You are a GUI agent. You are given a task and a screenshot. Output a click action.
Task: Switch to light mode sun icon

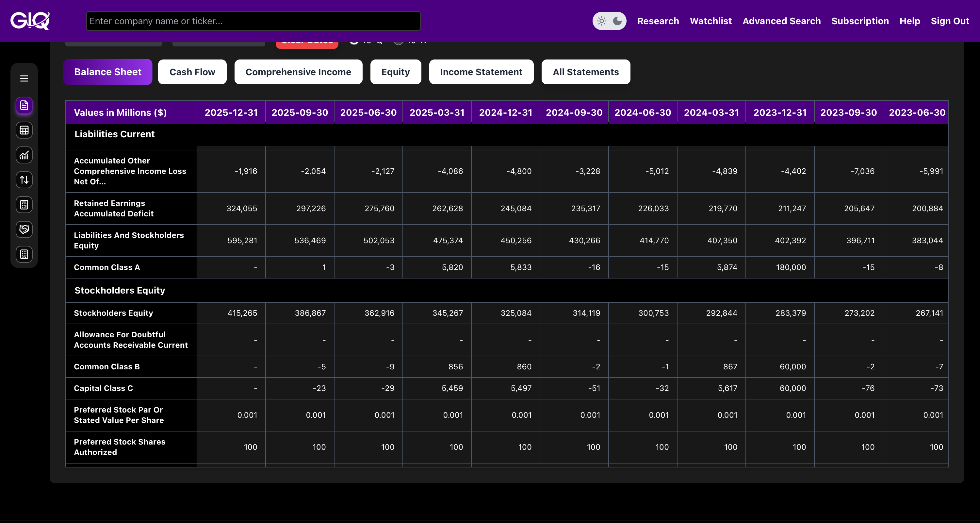(601, 21)
